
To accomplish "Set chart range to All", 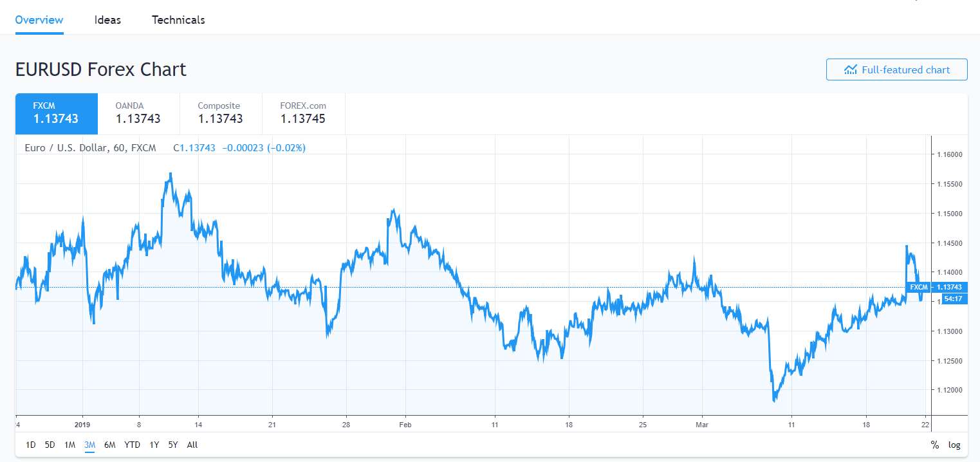I will (192, 445).
